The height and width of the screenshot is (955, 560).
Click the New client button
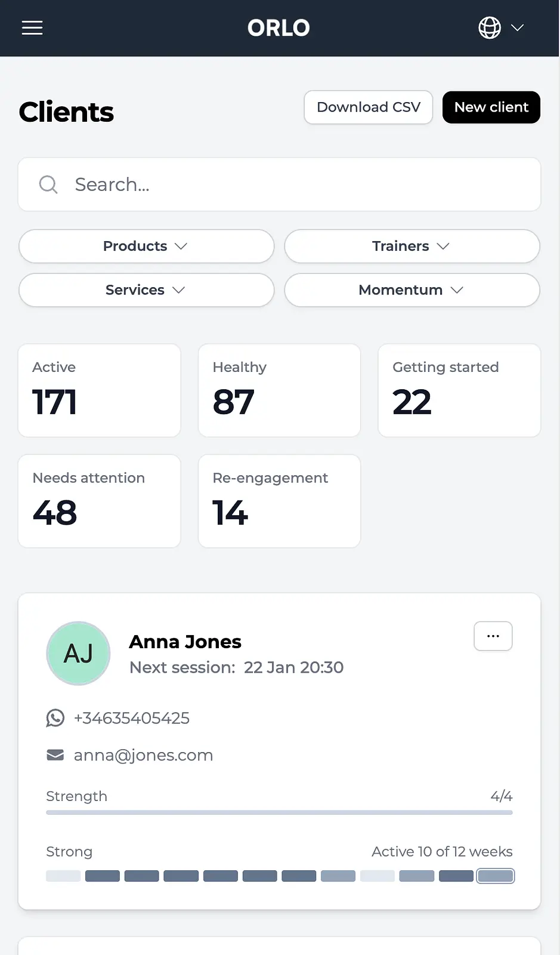click(x=491, y=107)
